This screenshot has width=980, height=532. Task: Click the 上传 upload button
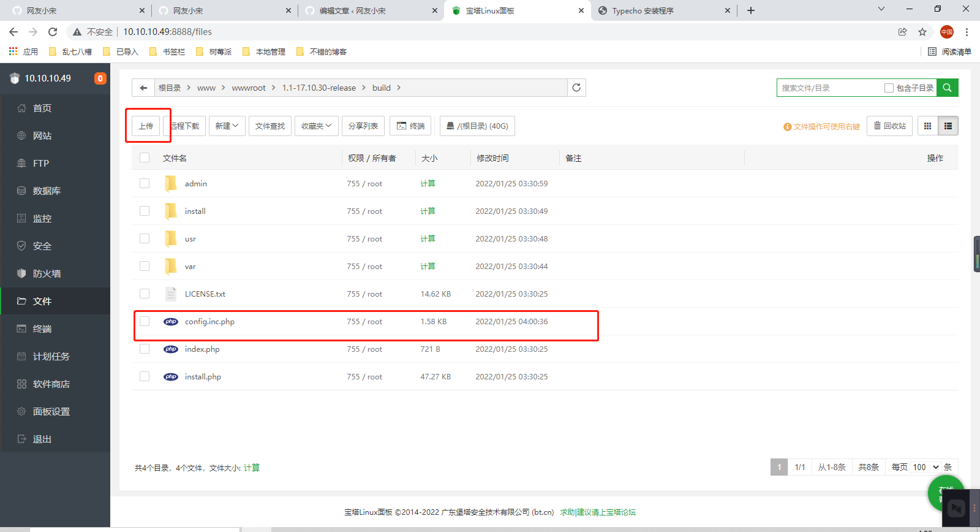pos(146,126)
